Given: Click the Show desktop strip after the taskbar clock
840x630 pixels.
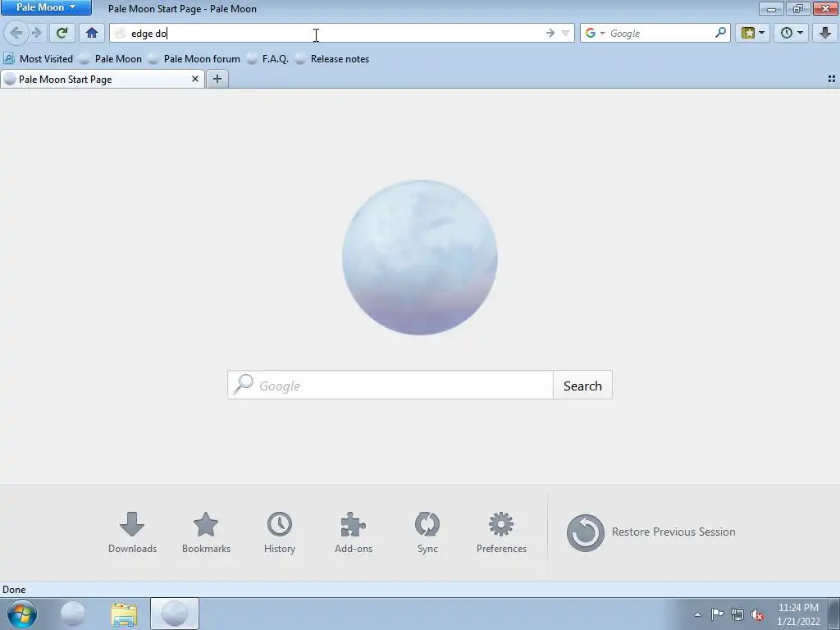Looking at the screenshot, I should click(x=834, y=614).
